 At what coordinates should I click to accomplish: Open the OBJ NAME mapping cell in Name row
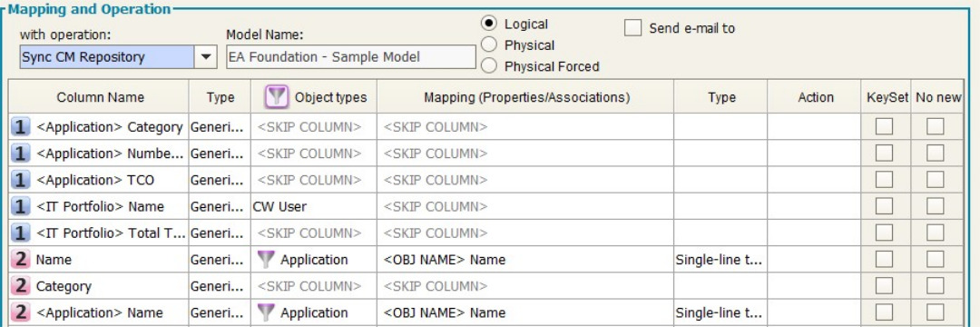[525, 260]
